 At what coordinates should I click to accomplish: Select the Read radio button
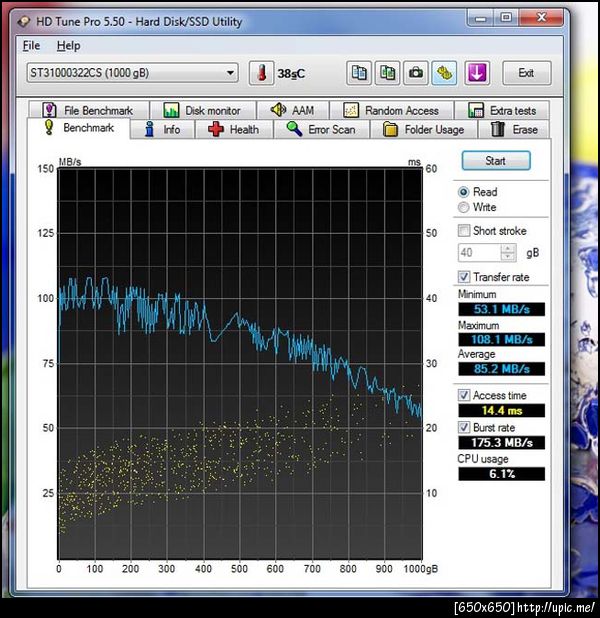[464, 192]
